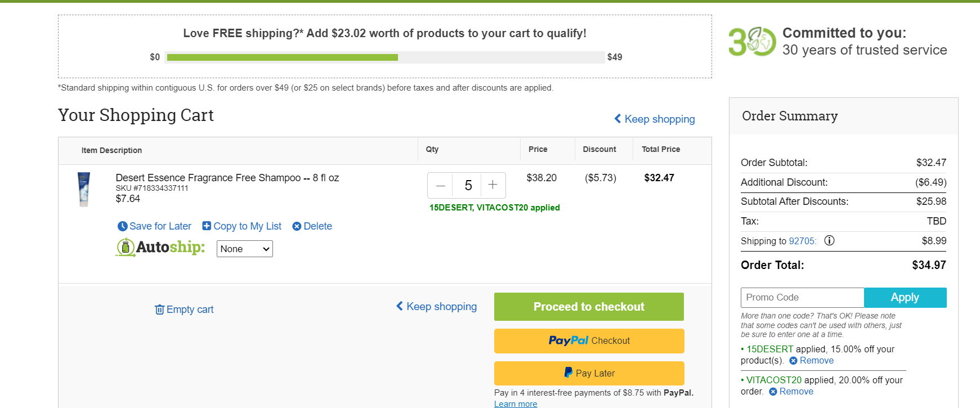Apply the promo code
Image resolution: width=980 pixels, height=408 pixels.
point(905,298)
